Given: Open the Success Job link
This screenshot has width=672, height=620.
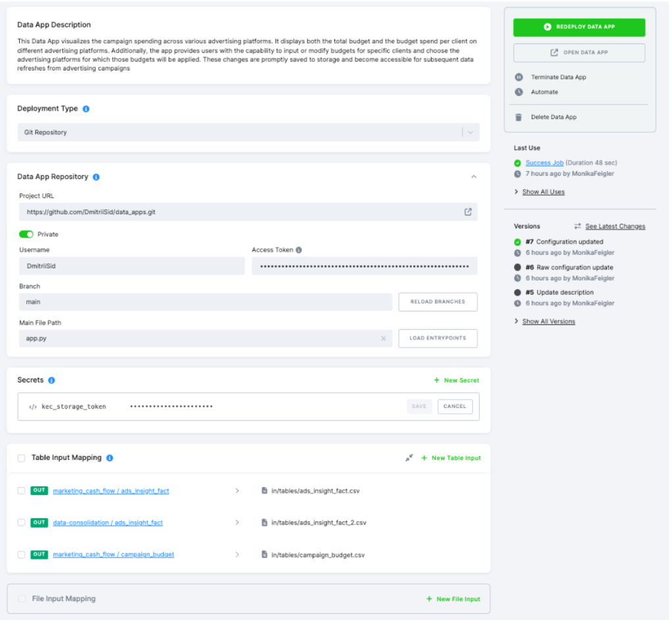Looking at the screenshot, I should [x=544, y=162].
